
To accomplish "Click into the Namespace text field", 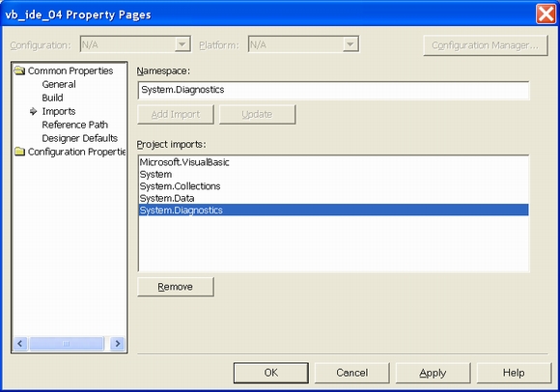I will coord(333,90).
